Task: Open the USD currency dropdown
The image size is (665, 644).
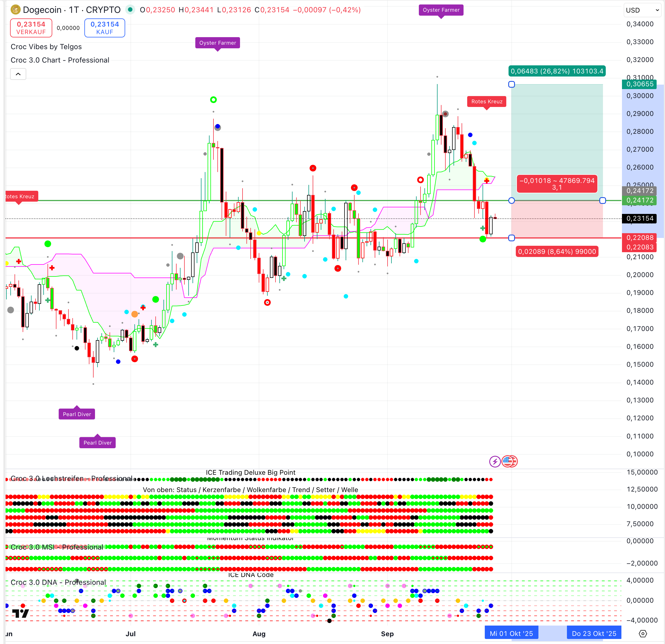Action: pyautogui.click(x=642, y=10)
